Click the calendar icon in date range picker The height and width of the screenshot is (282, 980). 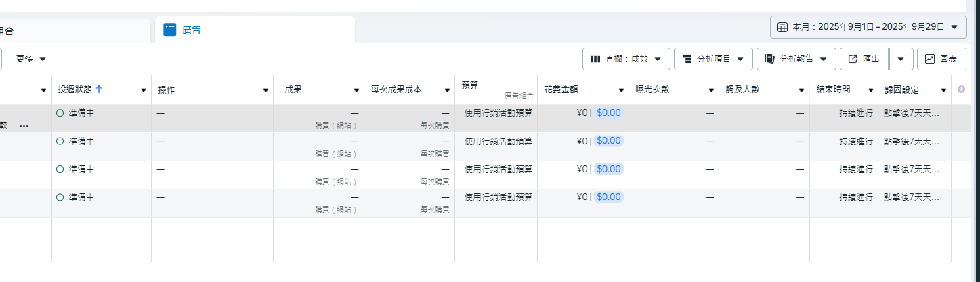pyautogui.click(x=782, y=27)
